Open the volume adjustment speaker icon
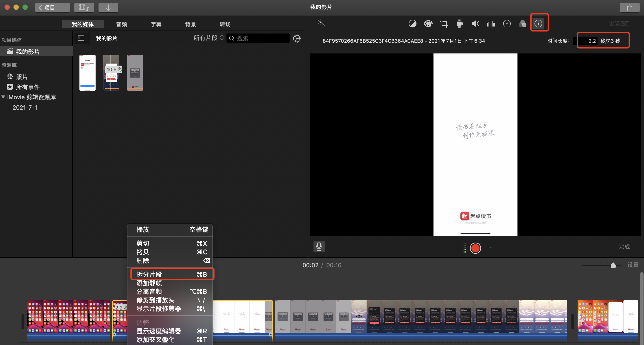 [475, 24]
